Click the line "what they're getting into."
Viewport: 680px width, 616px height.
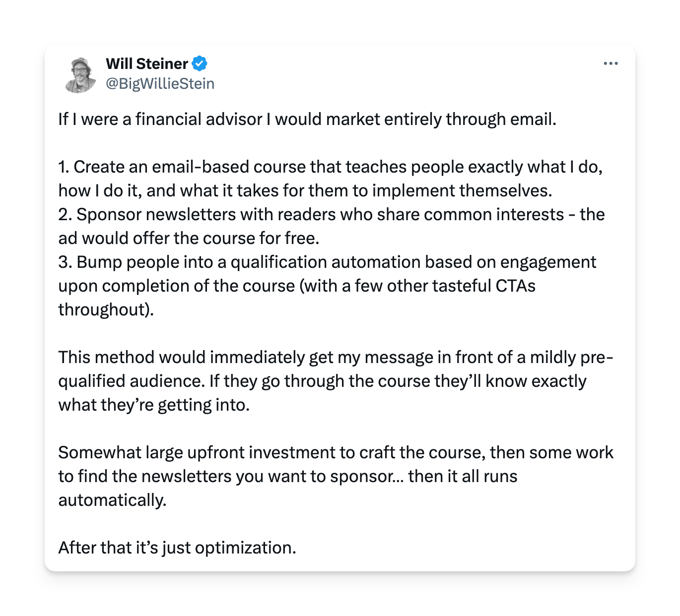[x=154, y=405]
